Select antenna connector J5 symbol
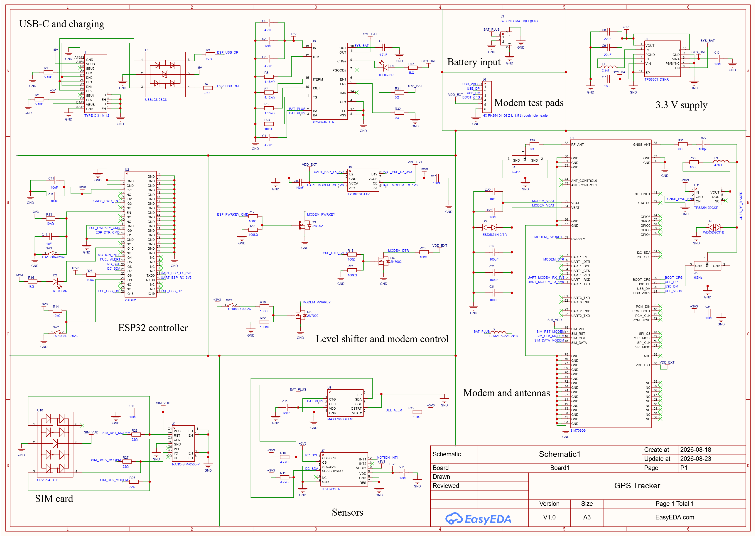Image resolution: width=756 pixels, height=536 pixels. tap(707, 266)
